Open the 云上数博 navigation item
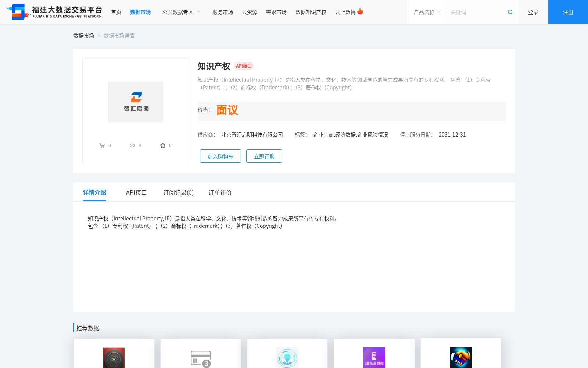Viewport: 588px width, 368px height. click(345, 12)
